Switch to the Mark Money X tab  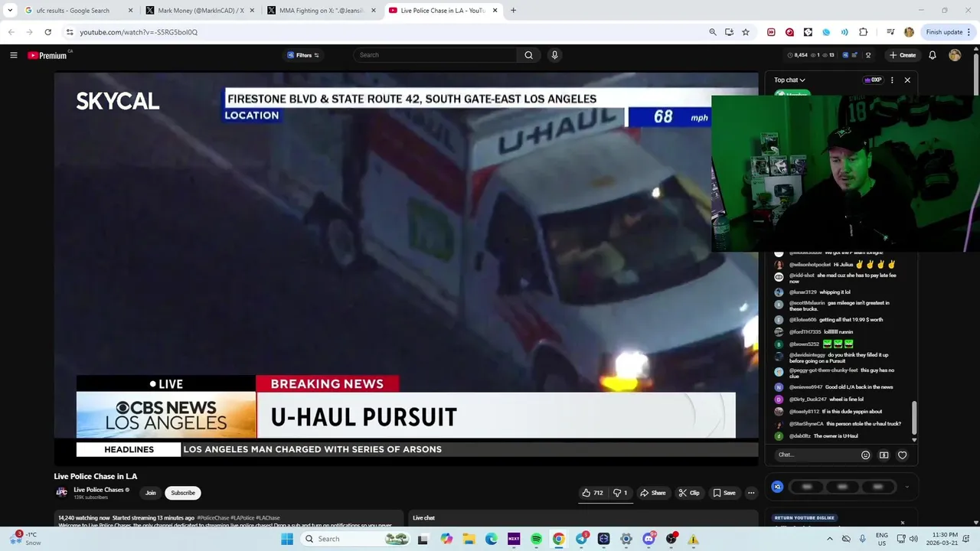point(201,11)
